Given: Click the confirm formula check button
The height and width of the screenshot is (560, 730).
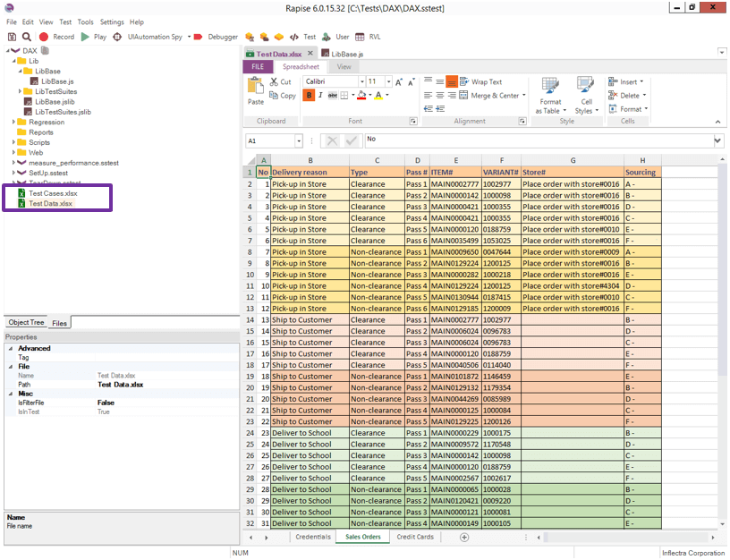Looking at the screenshot, I should coord(352,140).
